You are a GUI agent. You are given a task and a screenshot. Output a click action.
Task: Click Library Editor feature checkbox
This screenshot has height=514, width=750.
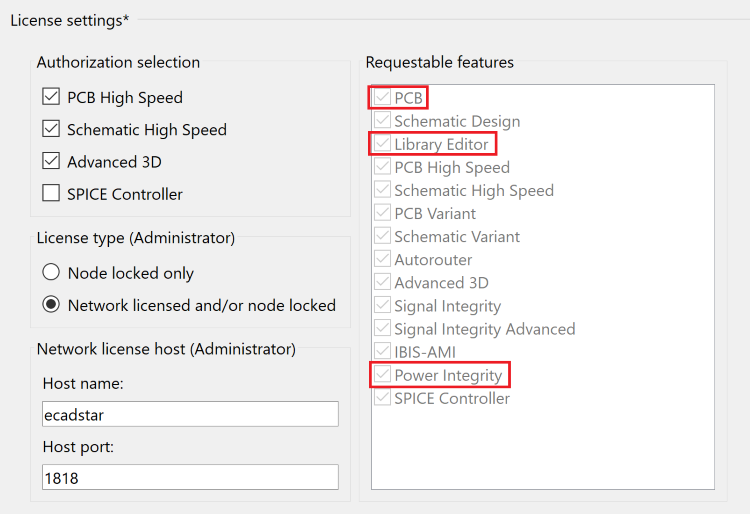coord(383,143)
